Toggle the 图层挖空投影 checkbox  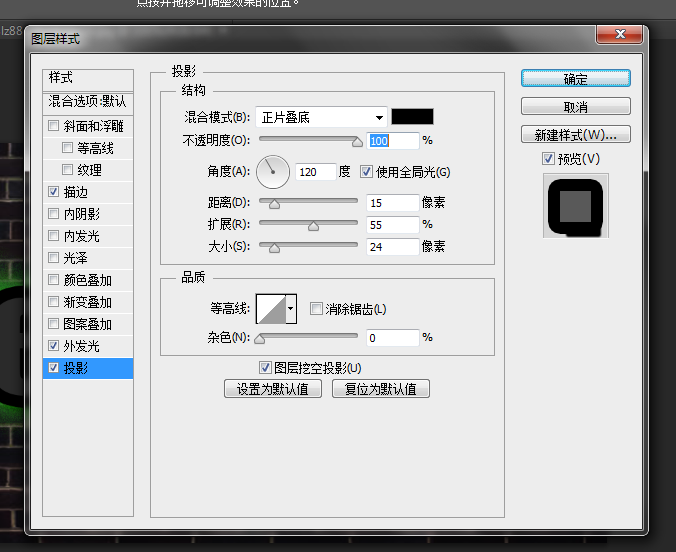(x=265, y=368)
